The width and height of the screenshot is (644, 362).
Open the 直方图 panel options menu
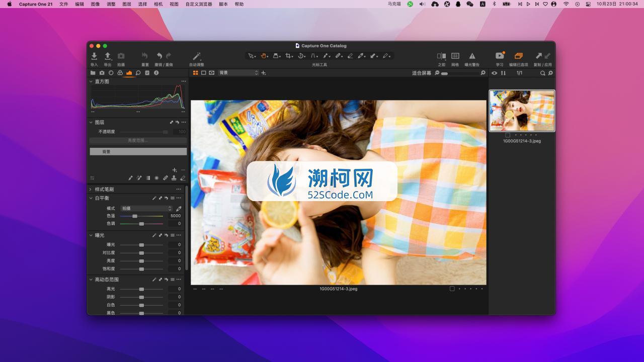(x=184, y=81)
